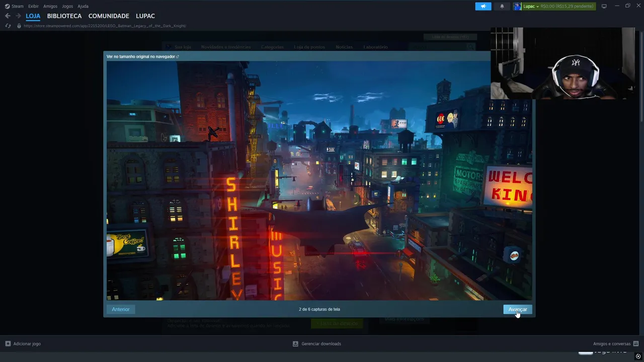This screenshot has width=644, height=362.
Task: Open the Exibir menu
Action: (33, 6)
